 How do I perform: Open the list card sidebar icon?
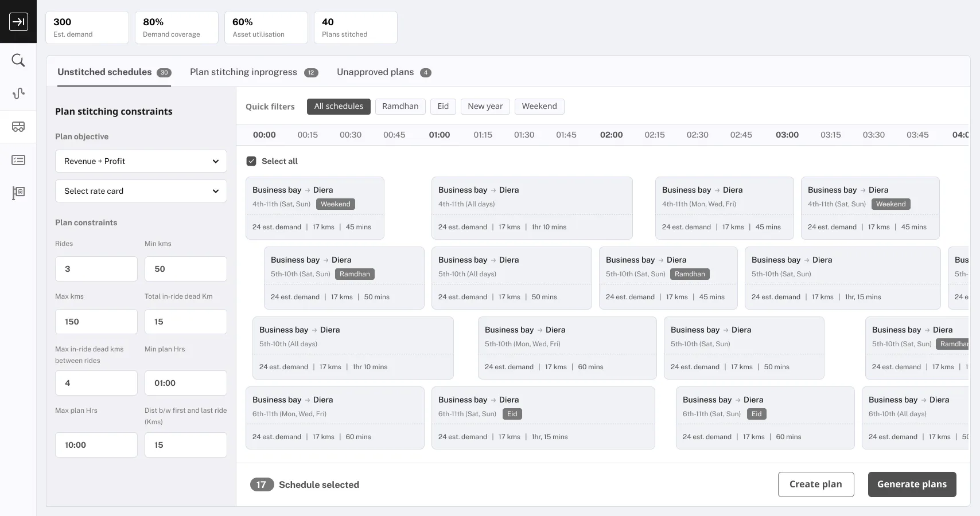pos(18,160)
